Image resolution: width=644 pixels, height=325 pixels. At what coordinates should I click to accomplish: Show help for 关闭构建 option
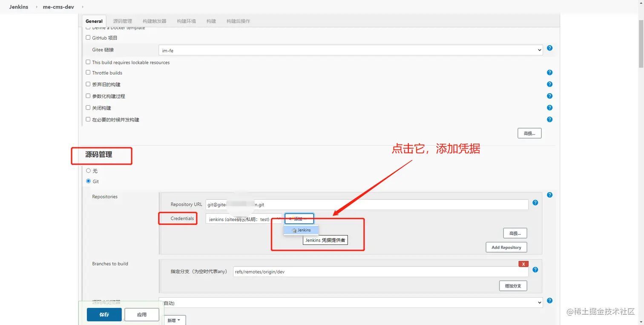(549, 108)
